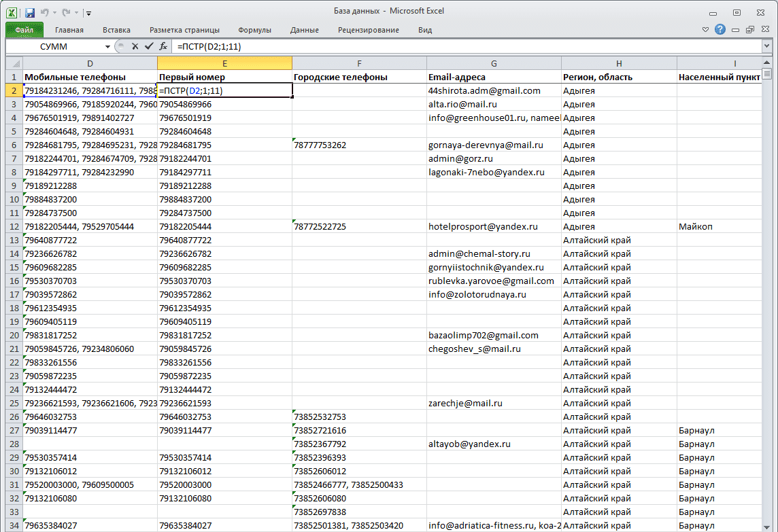Screen dimensions: 778x532
Task: Minimize the workbook window in ribbon corner
Action: 735,30
